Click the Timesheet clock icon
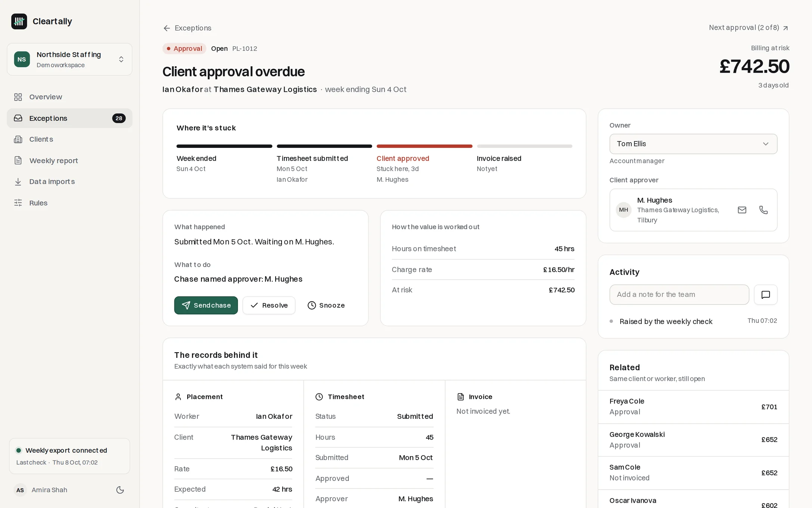This screenshot has width=812, height=508. 319,397
